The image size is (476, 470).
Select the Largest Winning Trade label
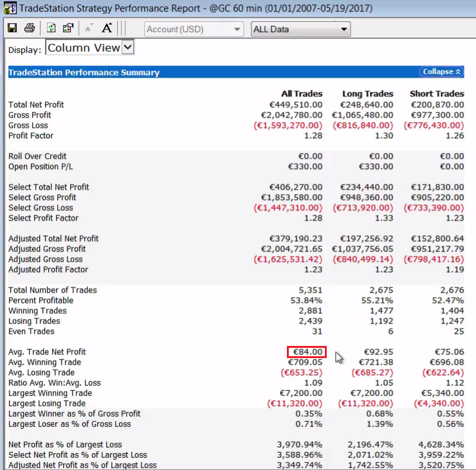50,393
